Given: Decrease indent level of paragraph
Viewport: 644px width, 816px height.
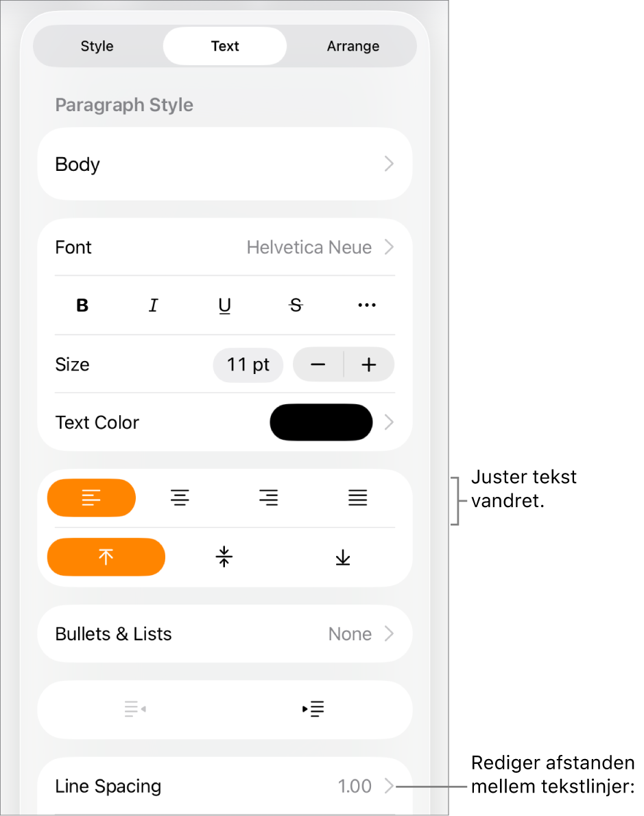Looking at the screenshot, I should pyautogui.click(x=135, y=709).
